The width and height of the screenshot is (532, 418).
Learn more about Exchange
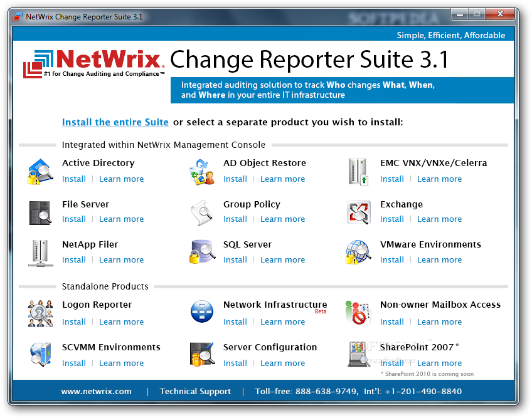439,219
